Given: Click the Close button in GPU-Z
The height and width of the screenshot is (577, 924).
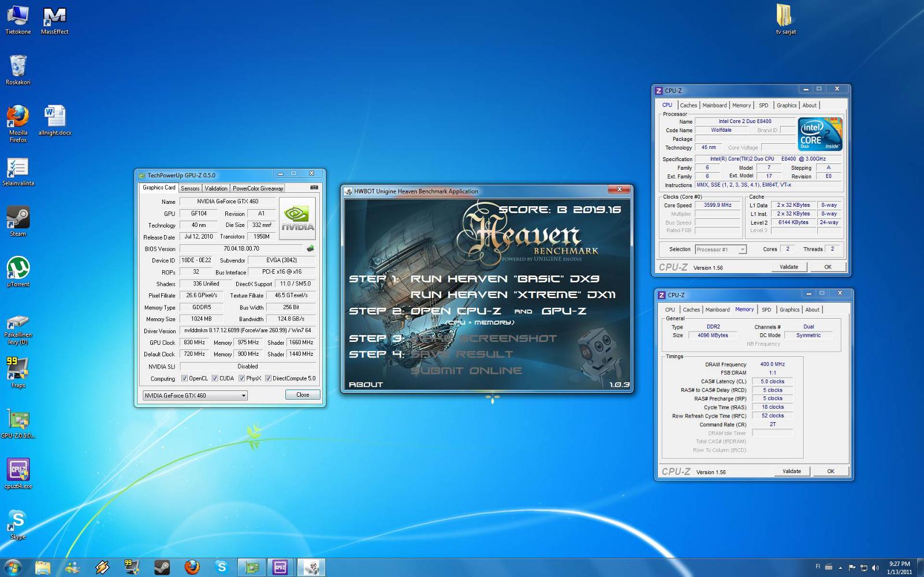Looking at the screenshot, I should (x=303, y=395).
